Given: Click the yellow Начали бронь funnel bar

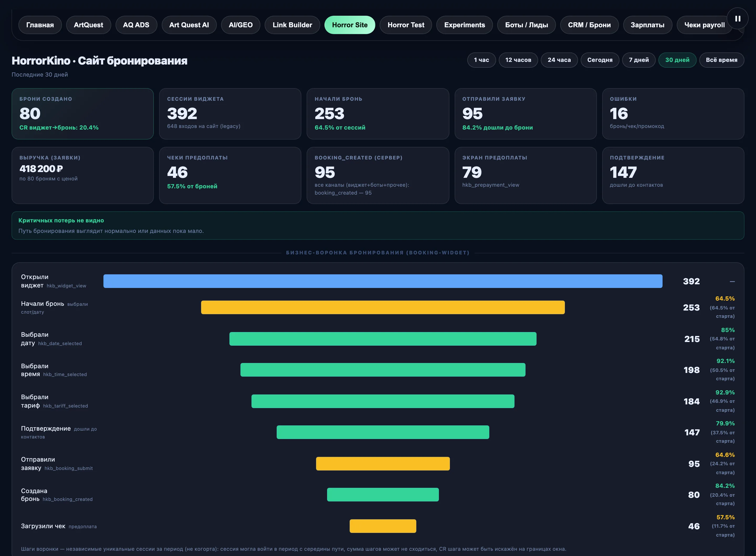Looking at the screenshot, I should (x=383, y=307).
